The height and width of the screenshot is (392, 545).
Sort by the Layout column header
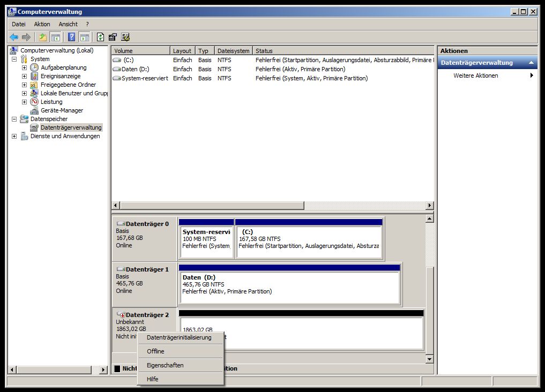tap(183, 51)
